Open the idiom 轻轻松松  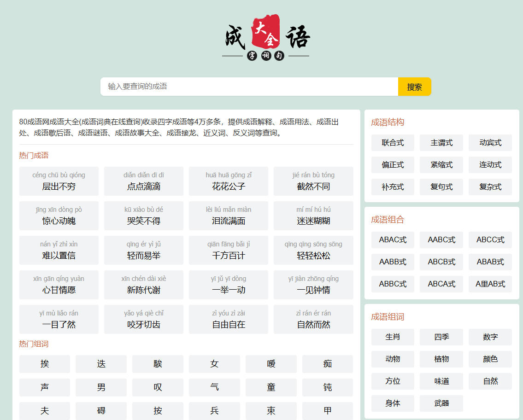(x=313, y=251)
